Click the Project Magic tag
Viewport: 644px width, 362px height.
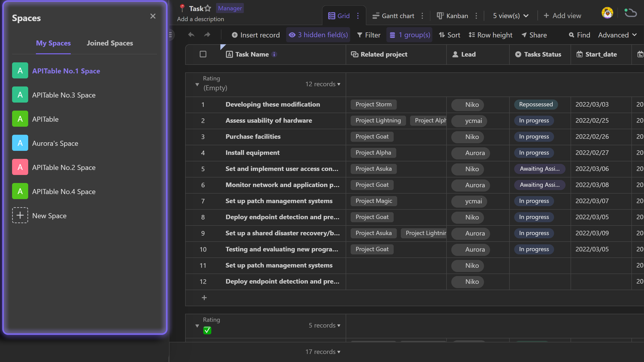(x=374, y=201)
